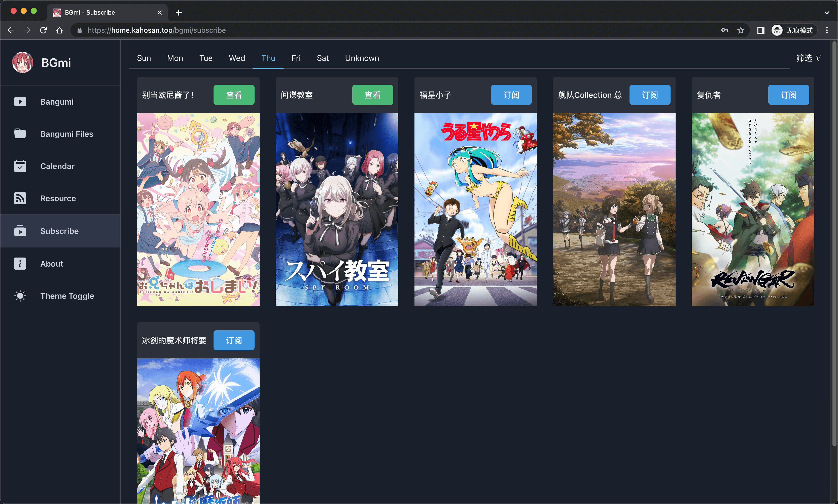This screenshot has width=838, height=504.
Task: Click 订阅 button for 福星小子
Action: (511, 95)
